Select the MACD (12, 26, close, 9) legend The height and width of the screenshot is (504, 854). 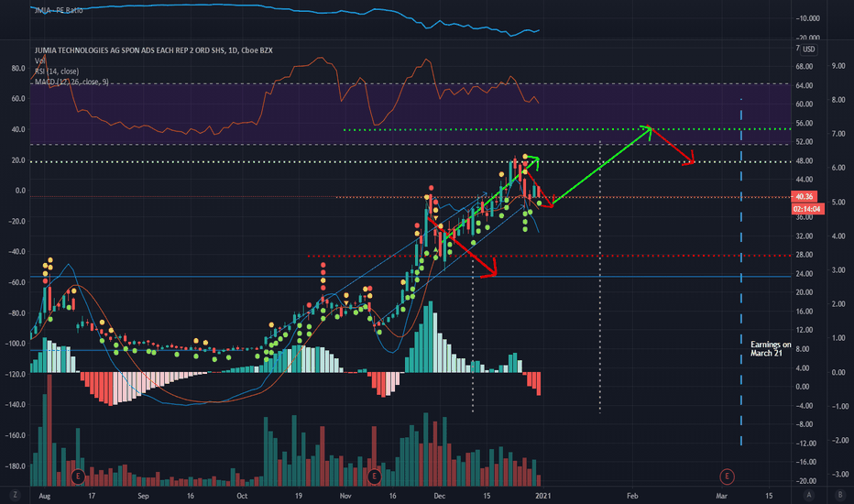coord(71,82)
